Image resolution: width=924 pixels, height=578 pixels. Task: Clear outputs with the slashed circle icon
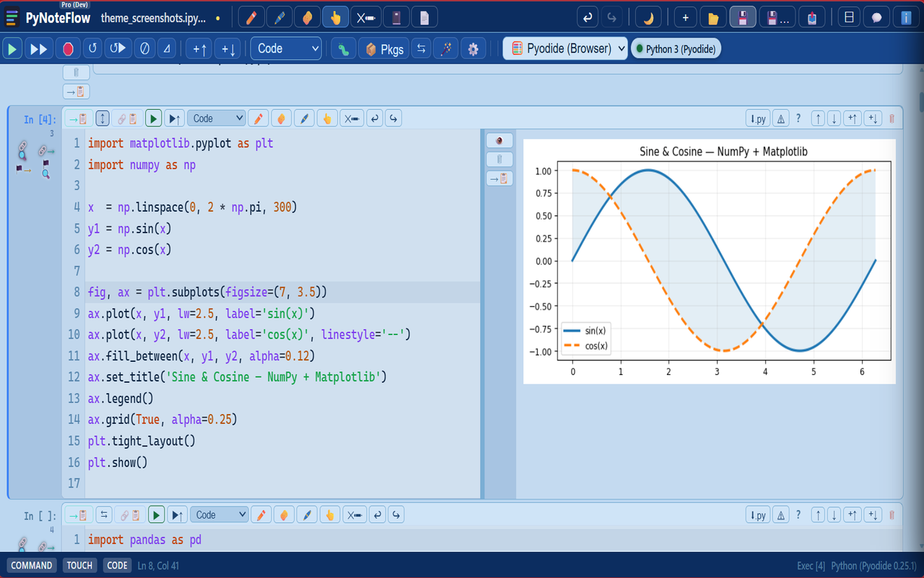tap(144, 48)
